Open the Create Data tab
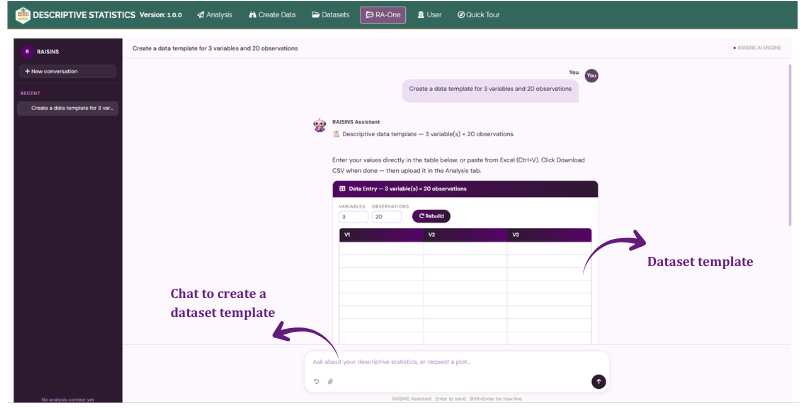 point(272,15)
